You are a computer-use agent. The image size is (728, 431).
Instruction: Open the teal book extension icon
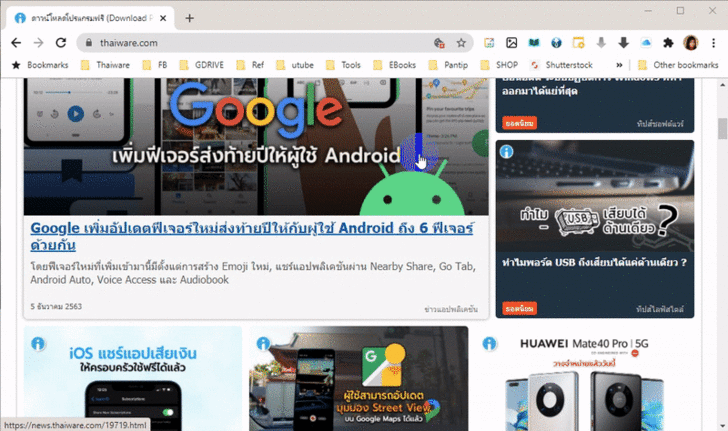point(534,43)
